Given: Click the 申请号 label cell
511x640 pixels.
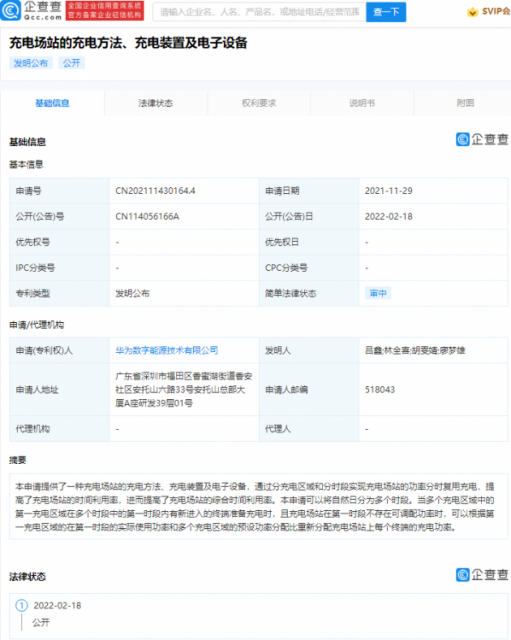Looking at the screenshot, I should pyautogui.click(x=60, y=191).
